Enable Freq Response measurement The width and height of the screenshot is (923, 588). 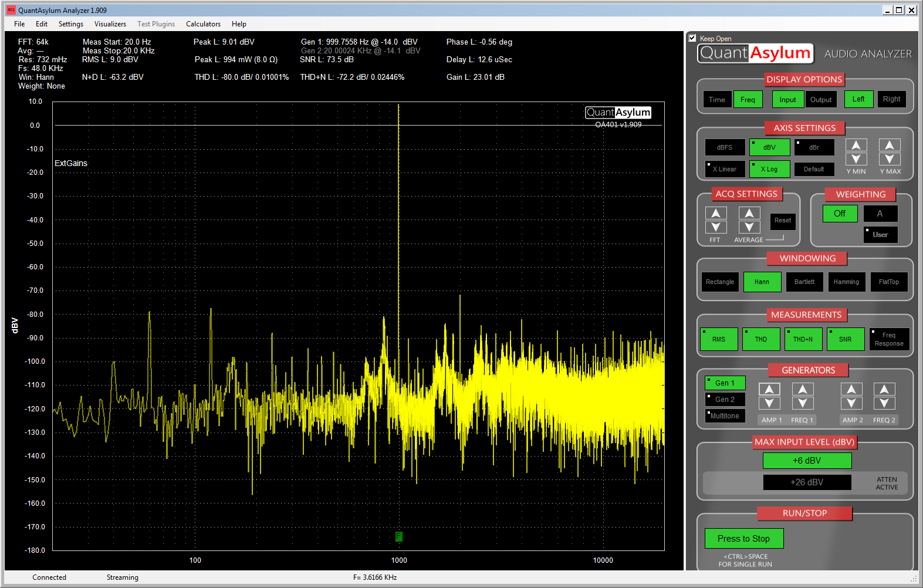pos(889,339)
